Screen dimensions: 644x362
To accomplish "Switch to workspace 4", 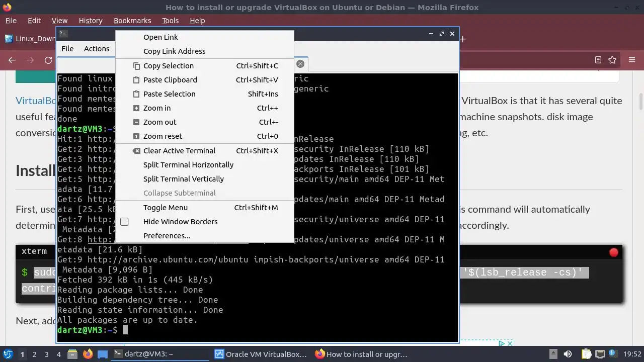I will 58,354.
